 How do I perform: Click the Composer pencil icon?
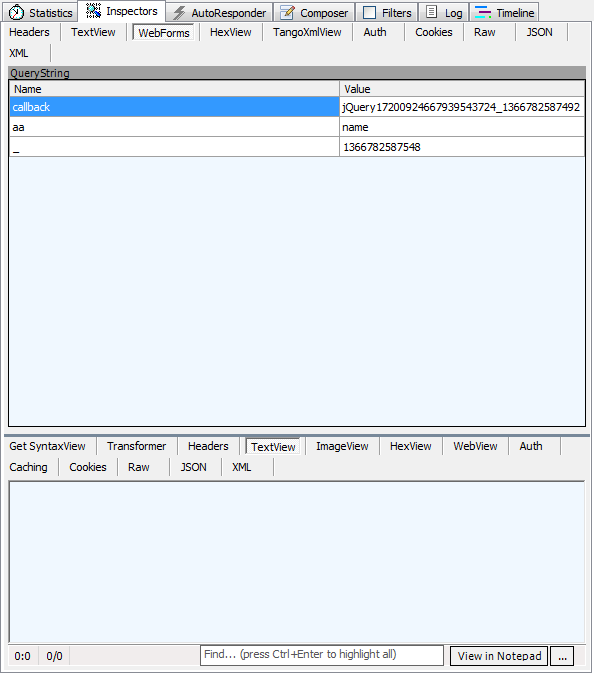[287, 13]
